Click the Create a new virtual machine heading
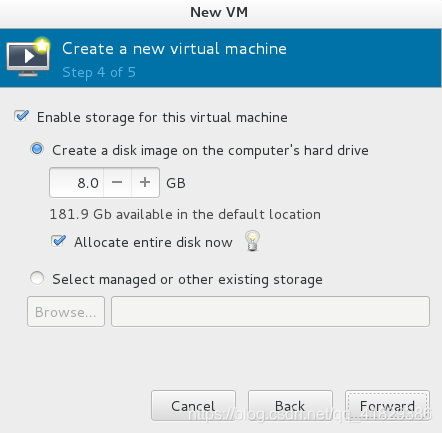Viewport: 442px width, 433px height. 174,49
